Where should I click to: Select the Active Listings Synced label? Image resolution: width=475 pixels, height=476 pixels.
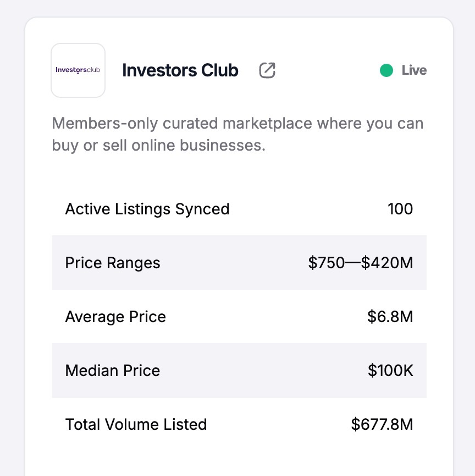(x=147, y=209)
